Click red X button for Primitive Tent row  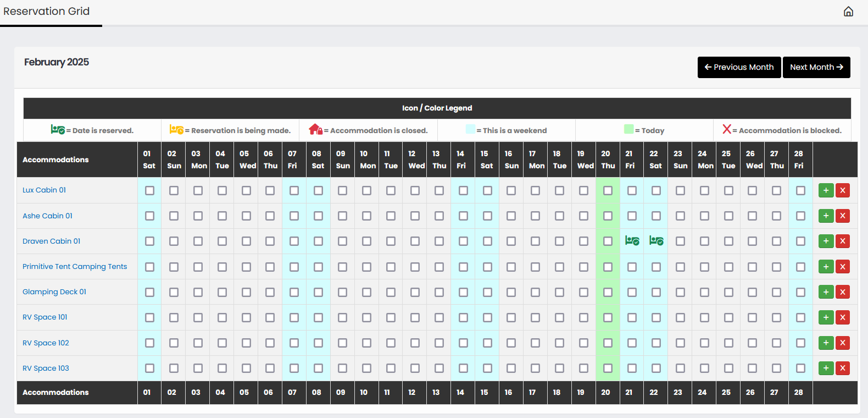[x=842, y=267]
